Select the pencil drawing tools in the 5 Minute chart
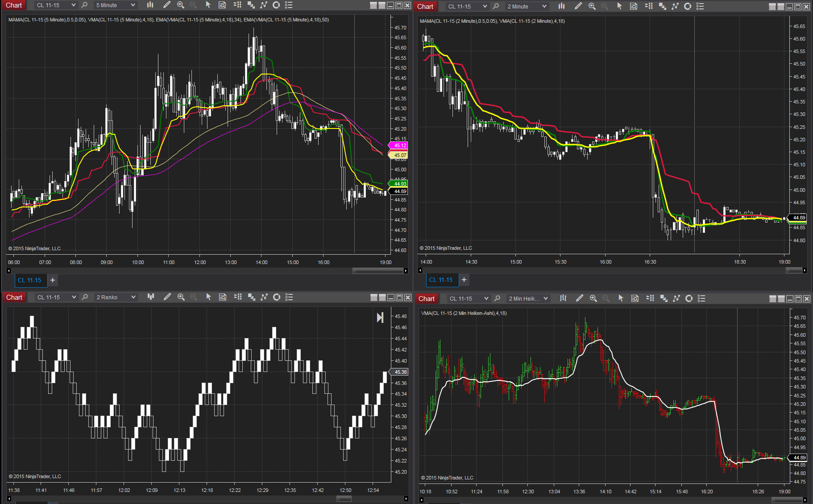The image size is (813, 504). coord(167,5)
